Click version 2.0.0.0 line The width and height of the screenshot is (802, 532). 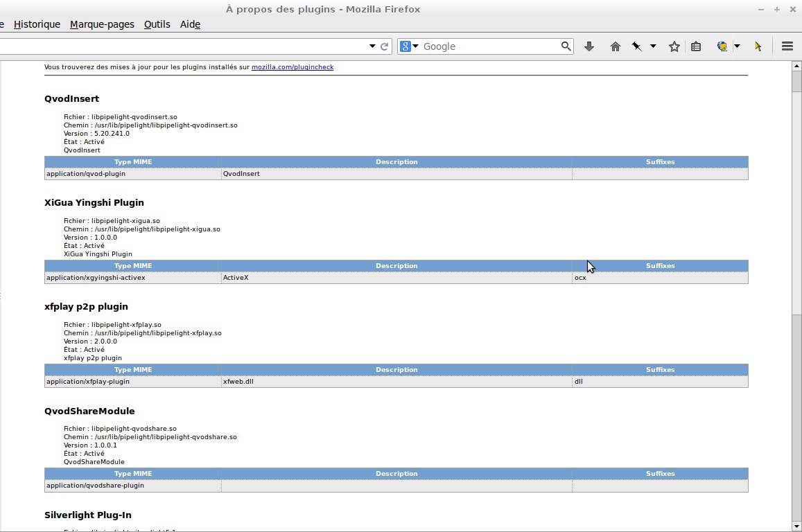pyautogui.click(x=90, y=342)
